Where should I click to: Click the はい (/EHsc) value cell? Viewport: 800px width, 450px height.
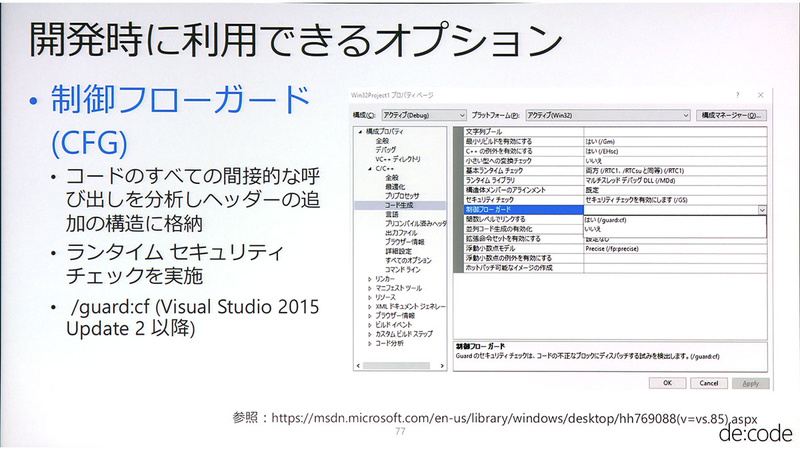(x=675, y=151)
